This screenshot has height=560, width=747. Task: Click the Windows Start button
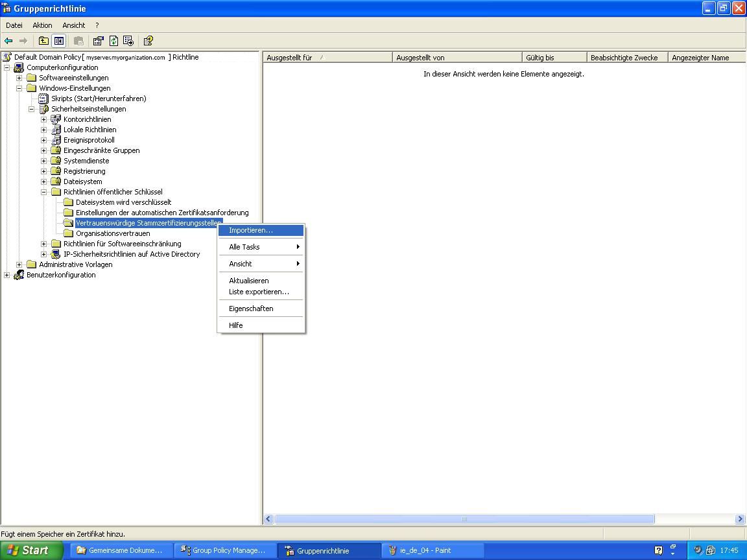pos(29,550)
